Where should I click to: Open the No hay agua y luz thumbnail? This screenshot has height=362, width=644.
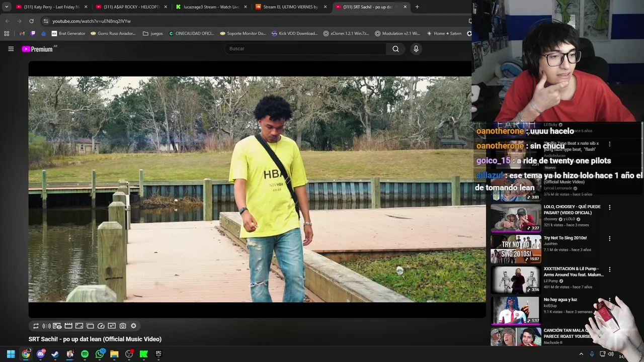pos(516,311)
